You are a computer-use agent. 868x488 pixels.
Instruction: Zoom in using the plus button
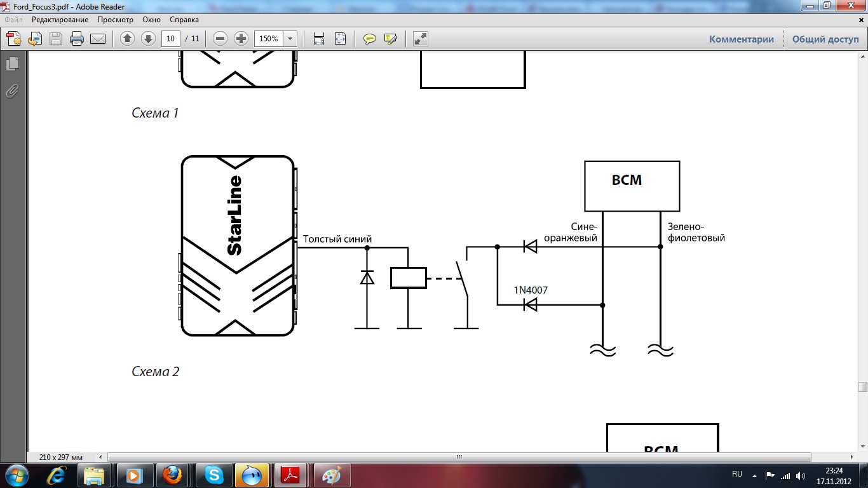pos(241,39)
